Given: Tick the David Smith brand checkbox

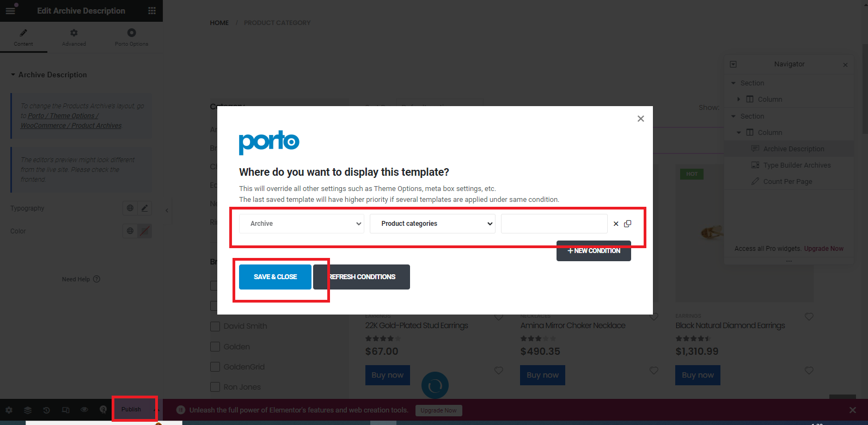Looking at the screenshot, I should click(x=215, y=326).
